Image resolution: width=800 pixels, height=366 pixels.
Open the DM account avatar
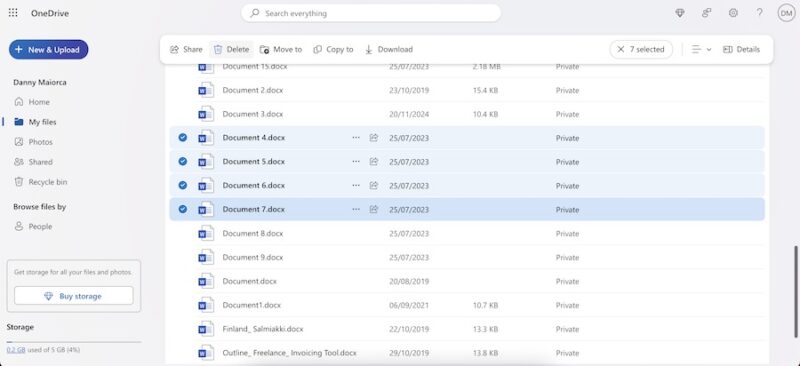pyautogui.click(x=786, y=13)
